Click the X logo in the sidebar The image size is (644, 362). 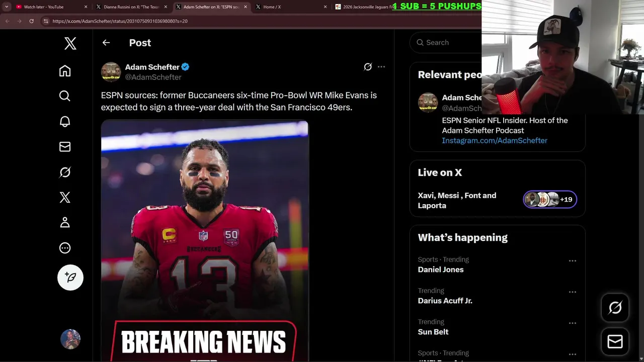[70, 44]
